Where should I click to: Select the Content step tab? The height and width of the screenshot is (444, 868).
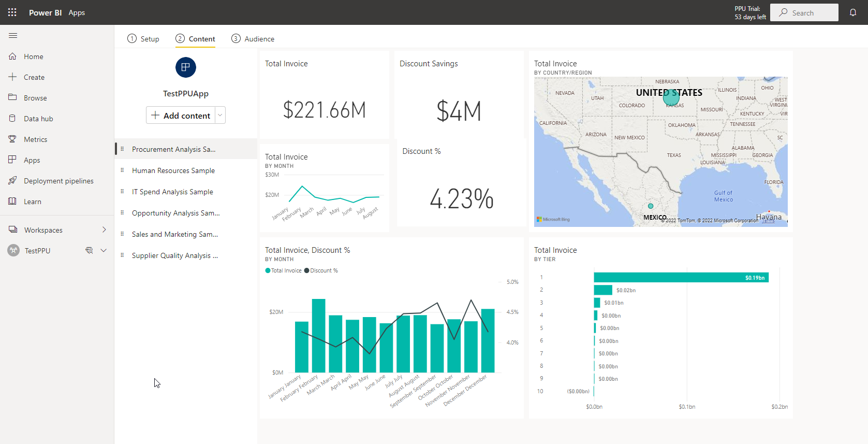click(x=195, y=39)
